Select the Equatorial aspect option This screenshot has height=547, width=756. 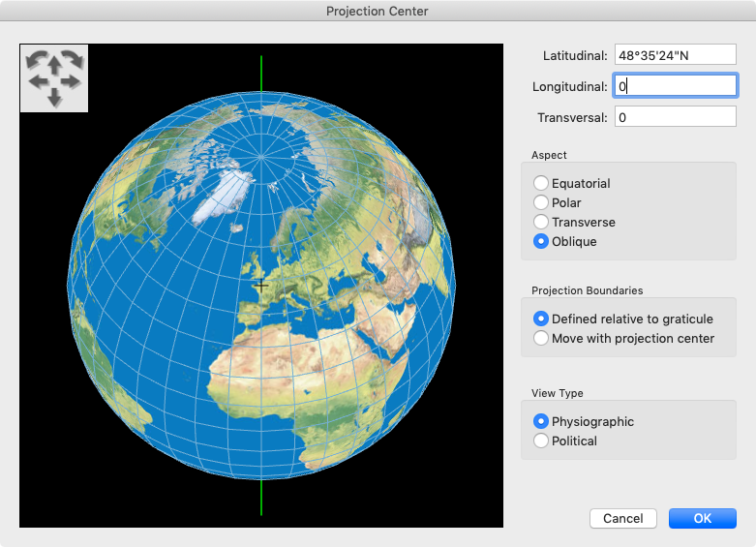(541, 184)
